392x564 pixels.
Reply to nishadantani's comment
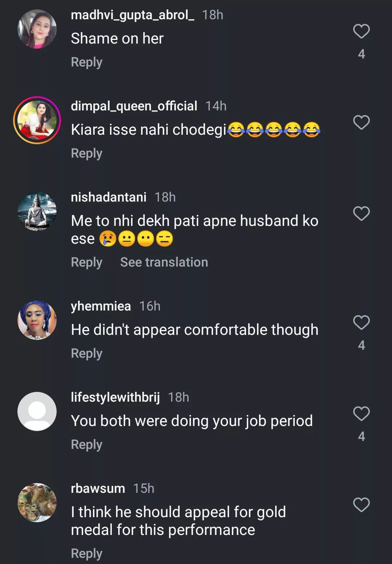coord(86,262)
